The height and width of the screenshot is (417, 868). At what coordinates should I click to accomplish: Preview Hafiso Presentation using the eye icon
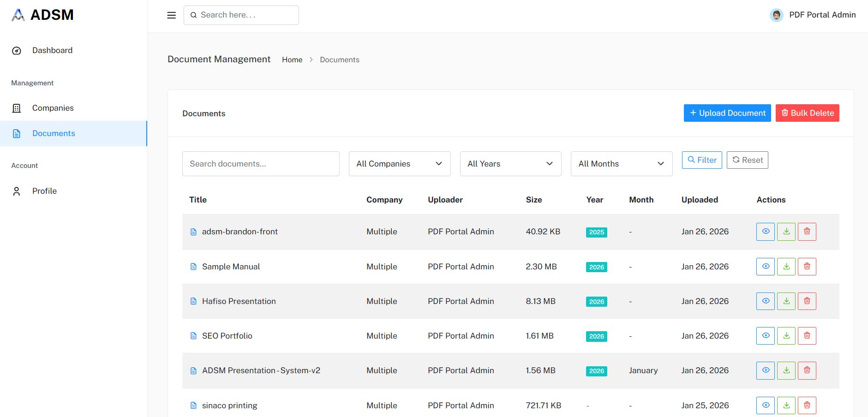765,301
